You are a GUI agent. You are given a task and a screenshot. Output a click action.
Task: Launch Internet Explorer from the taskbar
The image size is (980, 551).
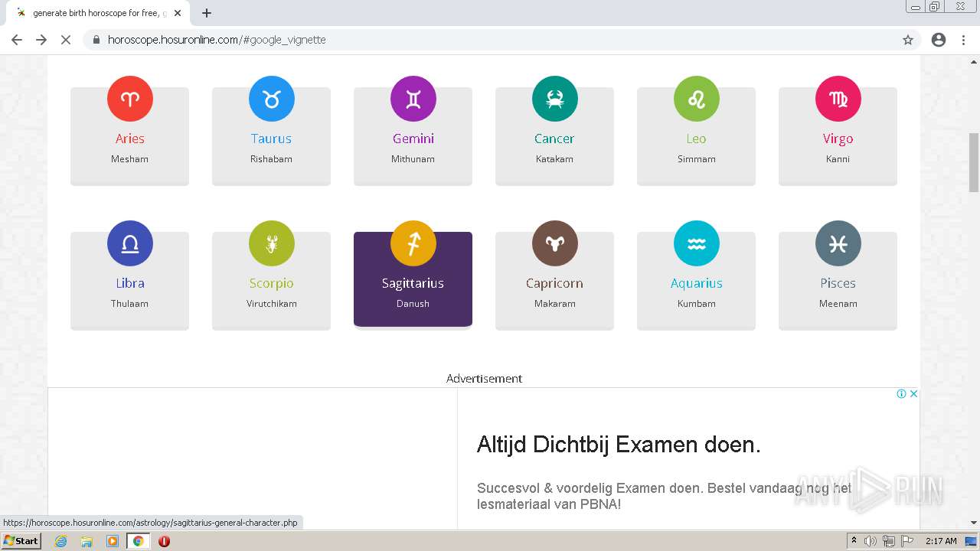61,541
